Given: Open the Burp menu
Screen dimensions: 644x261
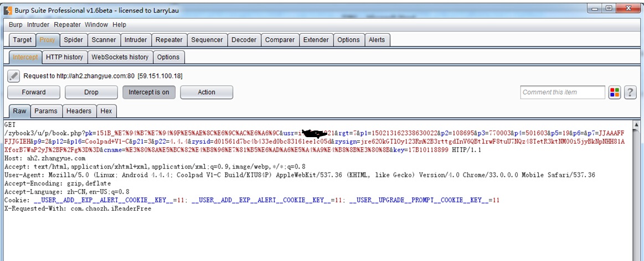Looking at the screenshot, I should tap(16, 25).
